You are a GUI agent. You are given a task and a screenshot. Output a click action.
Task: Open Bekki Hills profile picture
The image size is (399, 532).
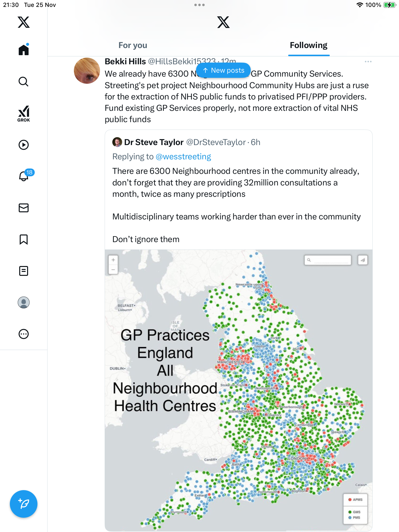[87, 71]
